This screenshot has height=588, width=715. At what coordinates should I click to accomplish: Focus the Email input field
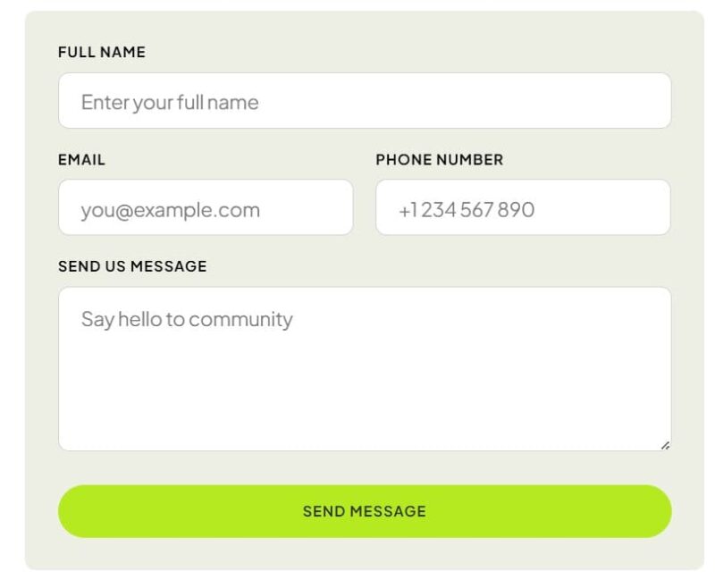tap(206, 207)
